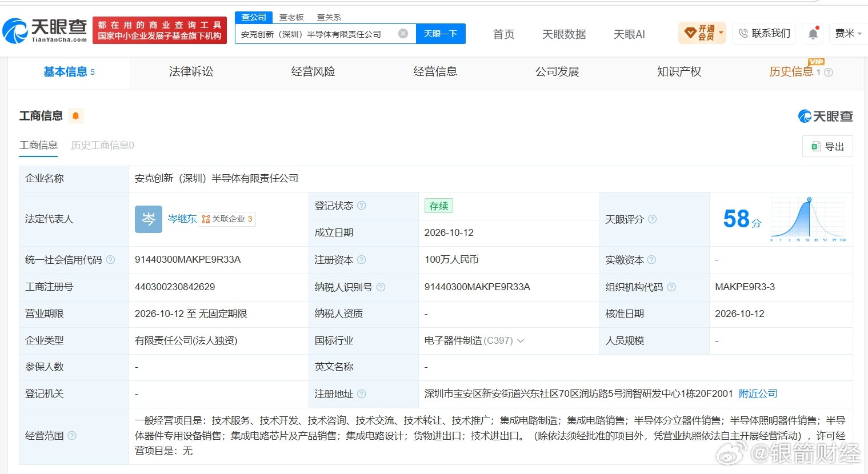The image size is (868, 474).
Task: Open the 法律诉讼 tab
Action: (x=191, y=72)
